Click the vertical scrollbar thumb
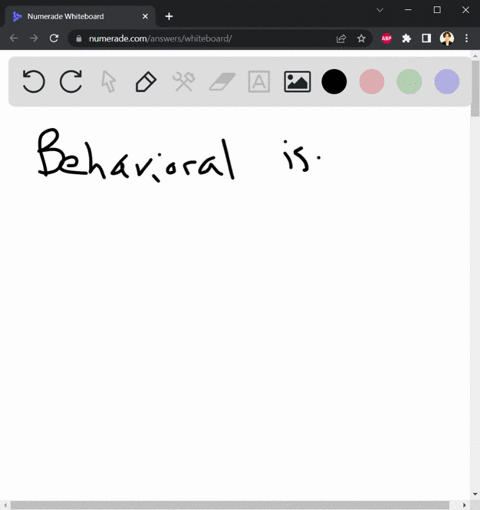This screenshot has height=510, width=480. [475, 88]
